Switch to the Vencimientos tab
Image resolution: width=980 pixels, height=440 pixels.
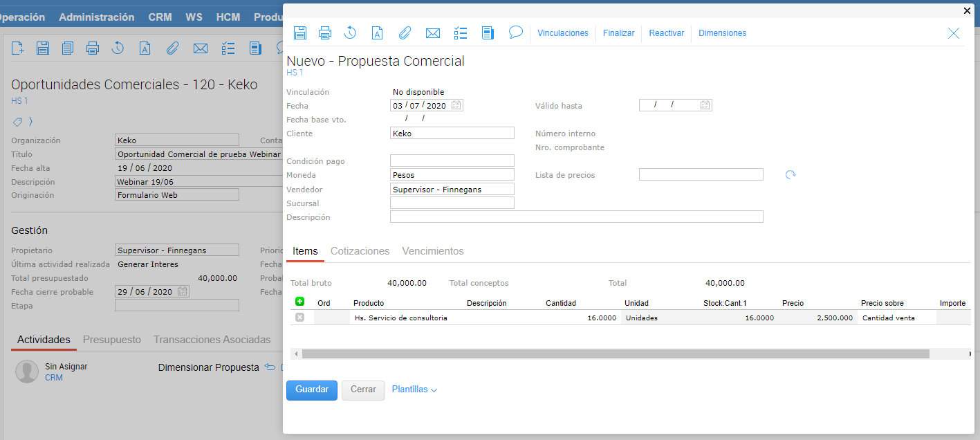click(433, 251)
